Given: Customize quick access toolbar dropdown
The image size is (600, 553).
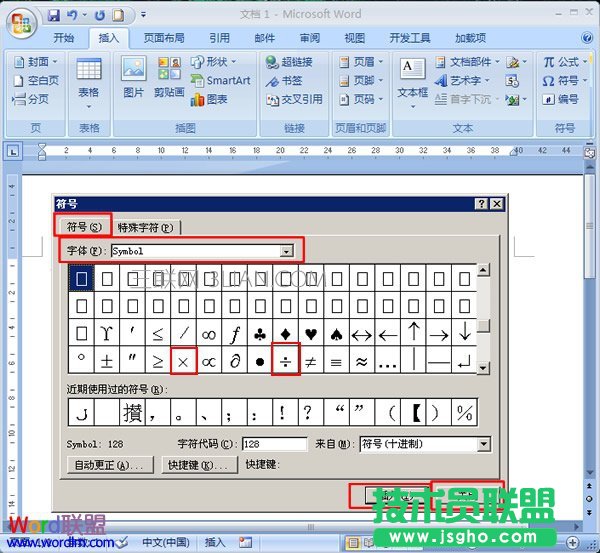Looking at the screenshot, I should [x=143, y=15].
